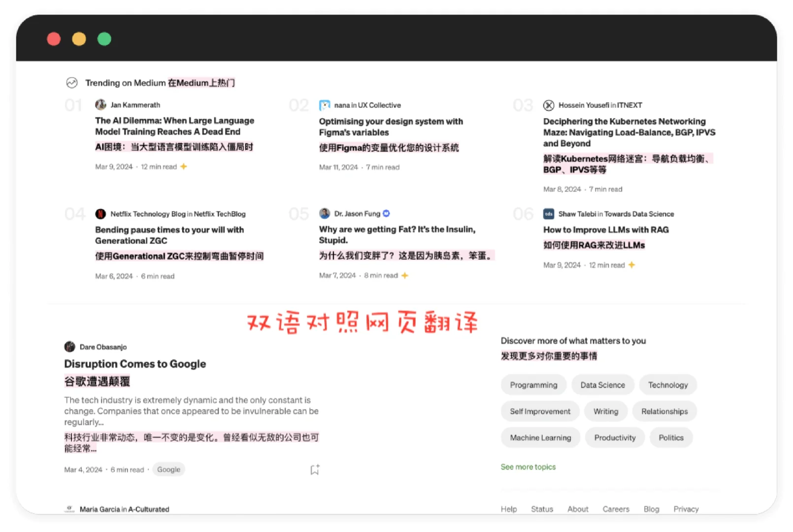Click the Mar 11, 2024 article date
The height and width of the screenshot is (532, 793).
[338, 167]
